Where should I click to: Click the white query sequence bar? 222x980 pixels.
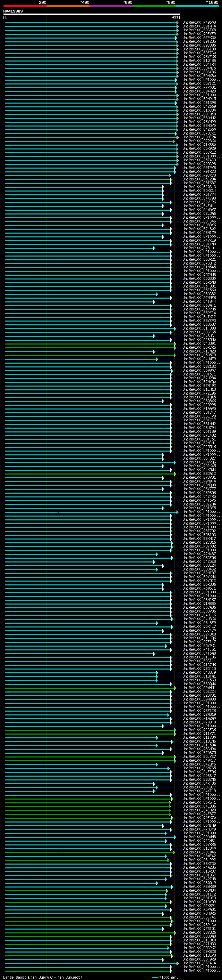92,15
